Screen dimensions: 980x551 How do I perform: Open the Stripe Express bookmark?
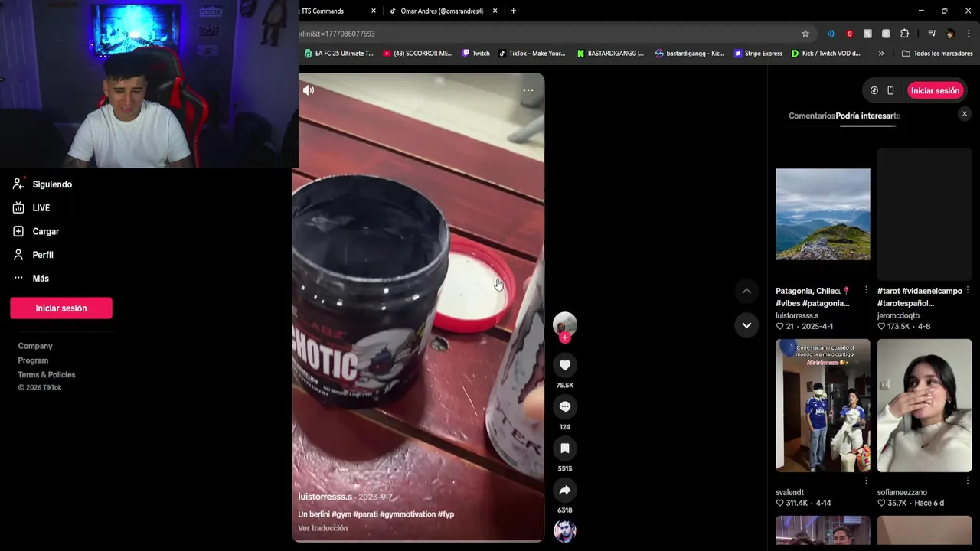tap(758, 54)
